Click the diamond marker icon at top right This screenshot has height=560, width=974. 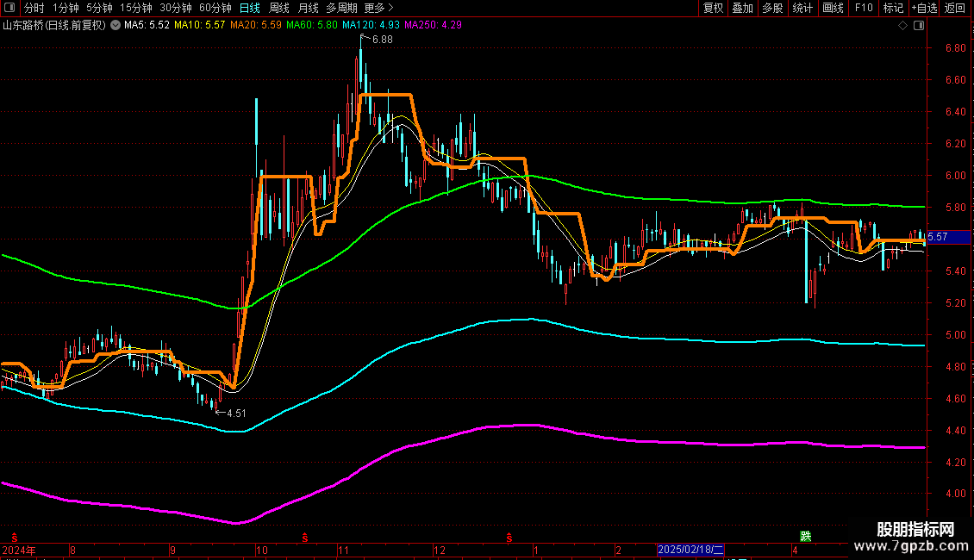point(902,26)
